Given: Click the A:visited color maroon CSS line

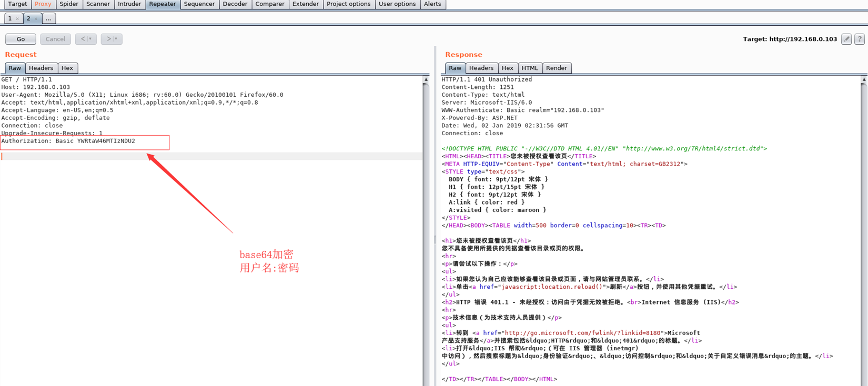Looking at the screenshot, I should click(x=498, y=210).
